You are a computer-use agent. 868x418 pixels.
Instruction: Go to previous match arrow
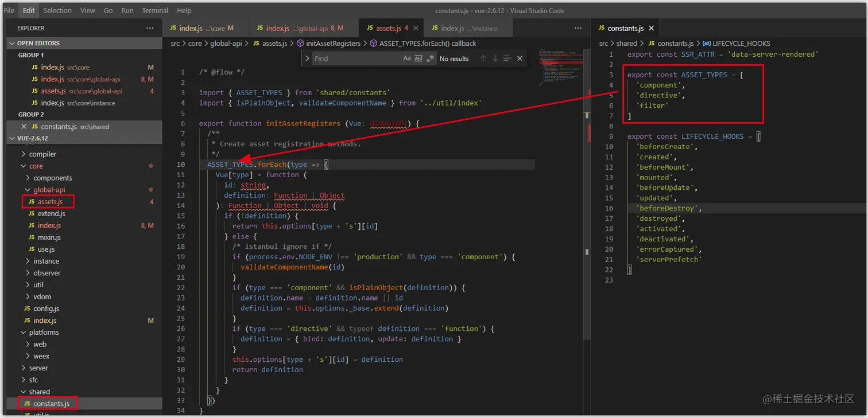tap(483, 58)
